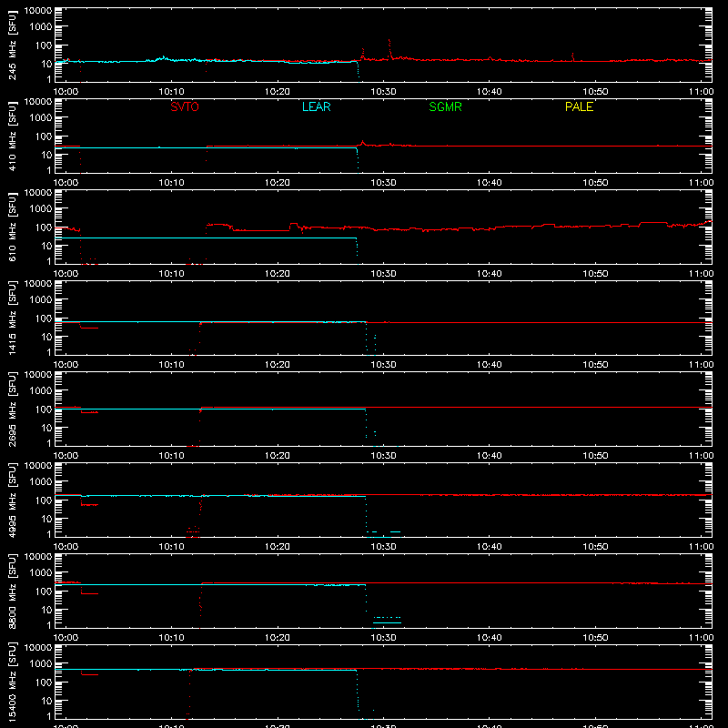Select the 410 MHz [SFU] axis label
This screenshot has width=728, height=728.
pos(12,136)
